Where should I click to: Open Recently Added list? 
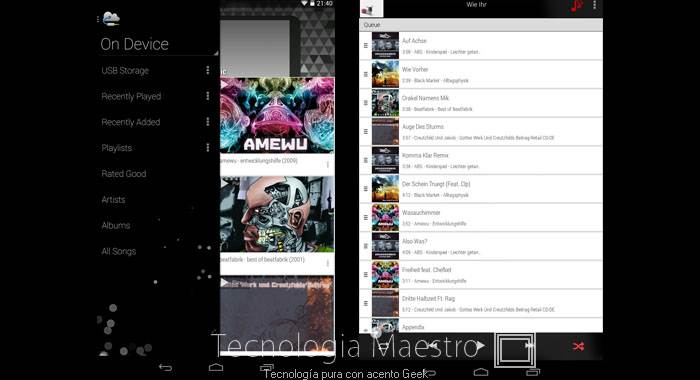click(130, 122)
